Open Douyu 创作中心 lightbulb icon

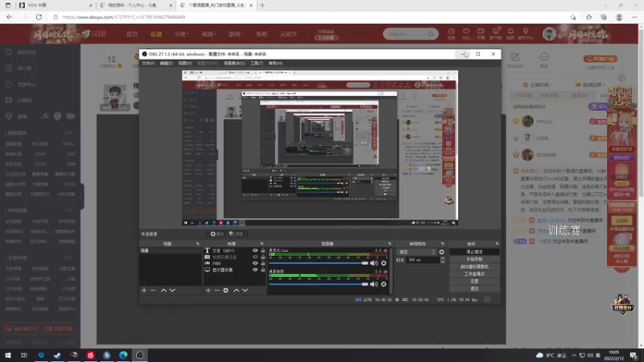[526, 31]
